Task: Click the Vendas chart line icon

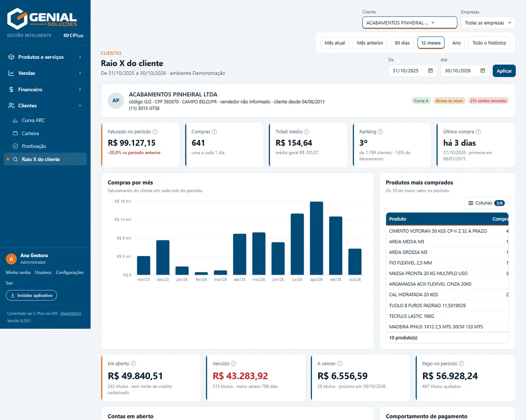Action: coord(11,73)
